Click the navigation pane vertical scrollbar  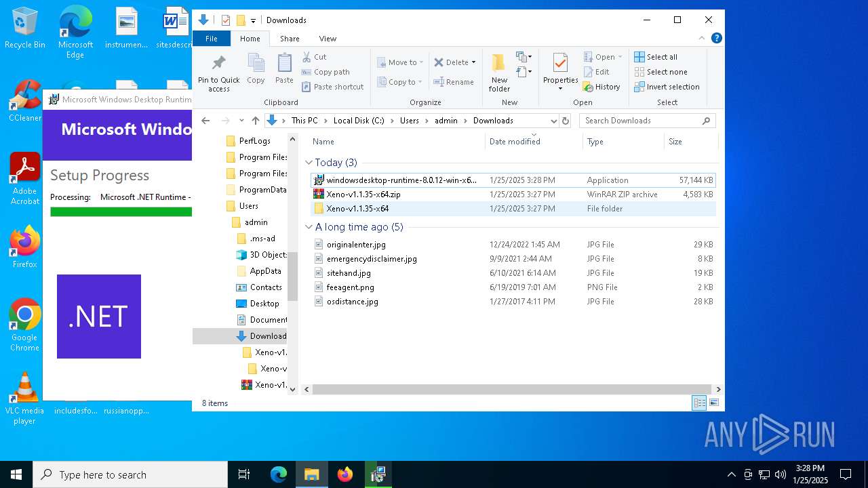[293, 276]
